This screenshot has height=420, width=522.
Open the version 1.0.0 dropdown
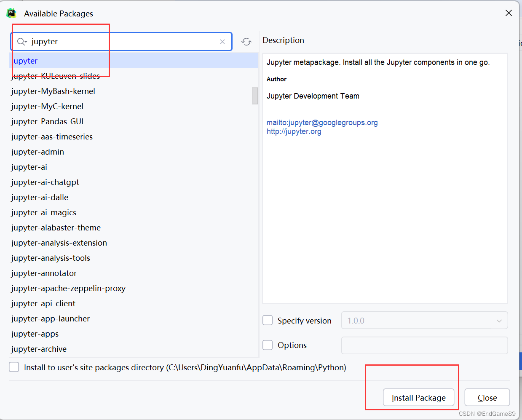424,321
